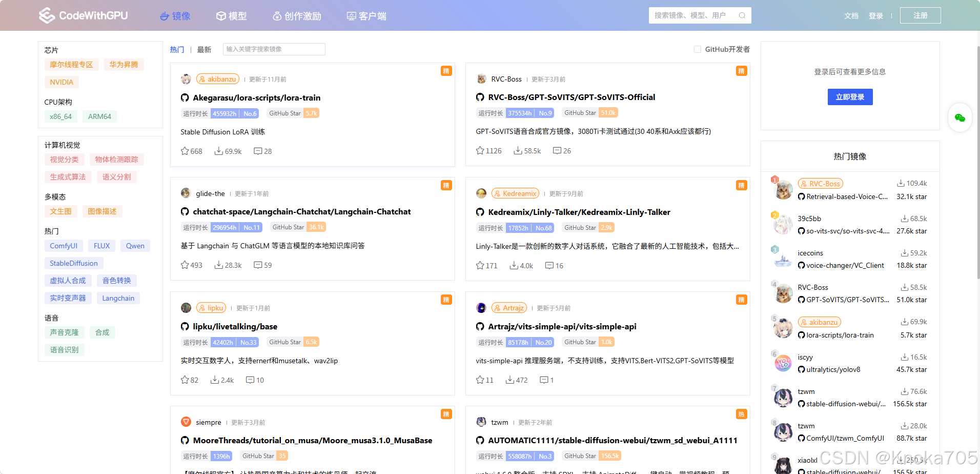Open ComfyUI/tzwm_ComfyUI hot image
Image resolution: width=980 pixels, height=474 pixels.
(845, 438)
